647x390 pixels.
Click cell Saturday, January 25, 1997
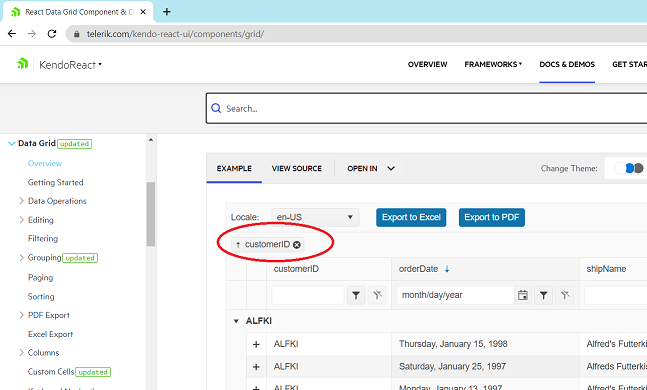pos(452,366)
